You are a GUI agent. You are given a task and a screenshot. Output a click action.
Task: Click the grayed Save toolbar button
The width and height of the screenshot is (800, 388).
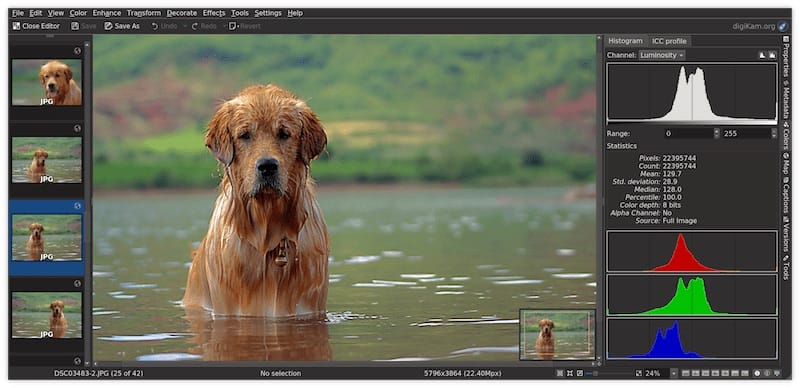[83, 26]
